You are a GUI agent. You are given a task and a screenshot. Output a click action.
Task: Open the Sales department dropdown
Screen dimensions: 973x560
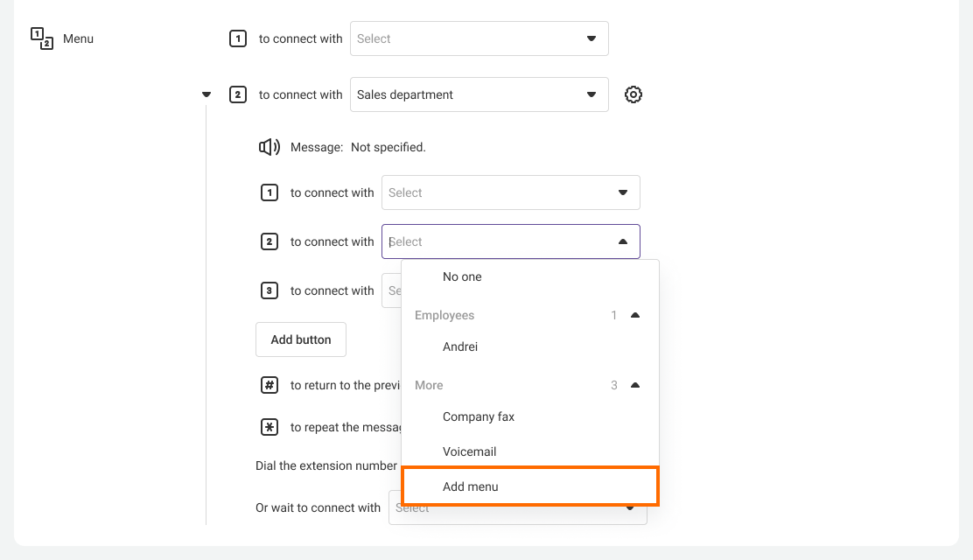click(x=479, y=94)
